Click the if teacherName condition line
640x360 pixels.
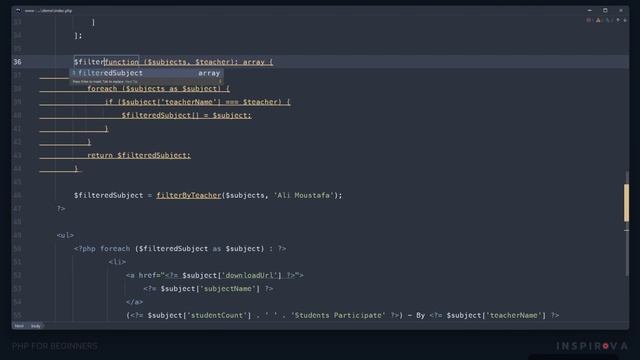pos(198,102)
